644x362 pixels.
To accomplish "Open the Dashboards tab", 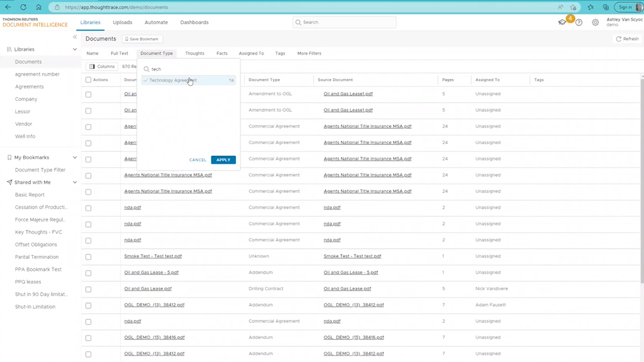I will pos(194,23).
